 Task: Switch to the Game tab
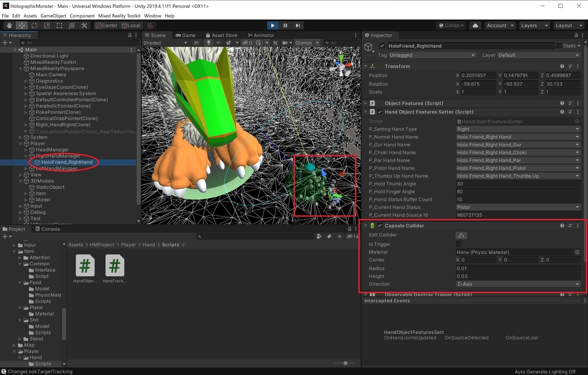(185, 35)
